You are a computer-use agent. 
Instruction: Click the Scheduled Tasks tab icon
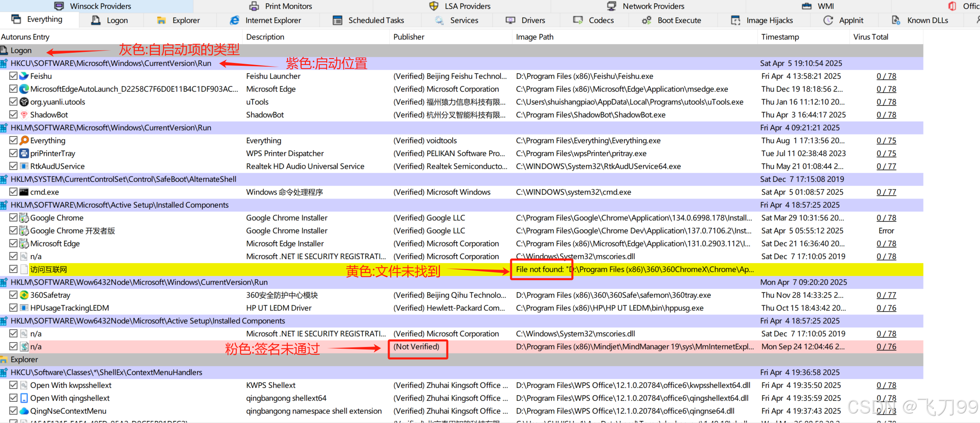click(x=338, y=20)
